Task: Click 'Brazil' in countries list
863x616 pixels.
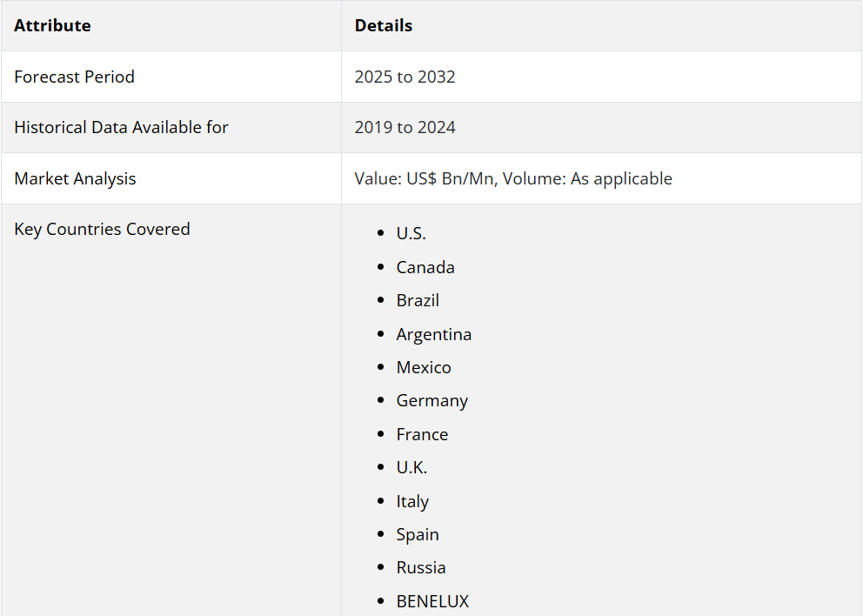Action: [418, 300]
